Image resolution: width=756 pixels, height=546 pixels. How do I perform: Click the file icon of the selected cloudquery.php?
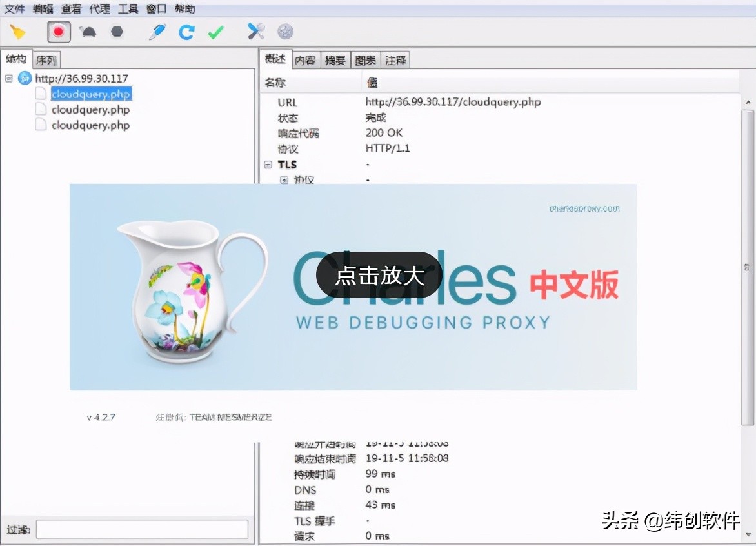(x=40, y=94)
